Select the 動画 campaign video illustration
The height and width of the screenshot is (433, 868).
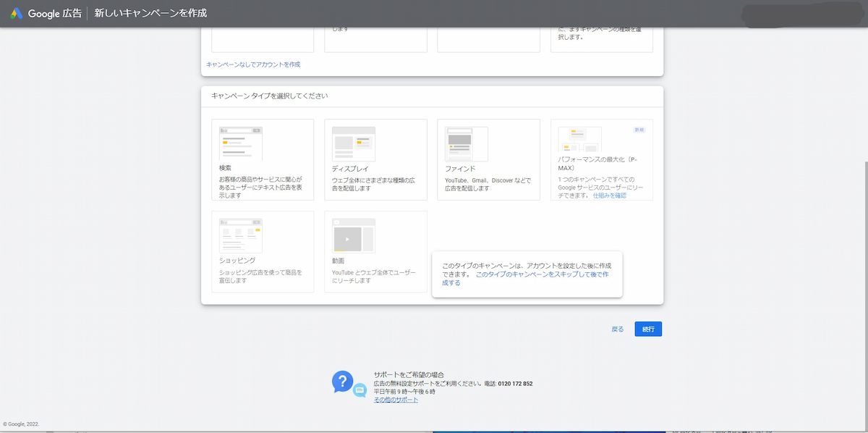(354, 235)
